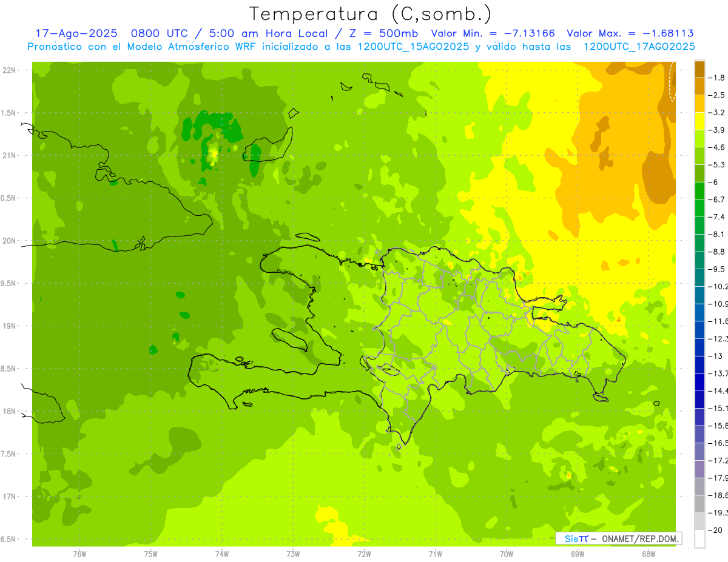
Task: Click the '-7.4' colorbar value
Action: pyautogui.click(x=718, y=217)
